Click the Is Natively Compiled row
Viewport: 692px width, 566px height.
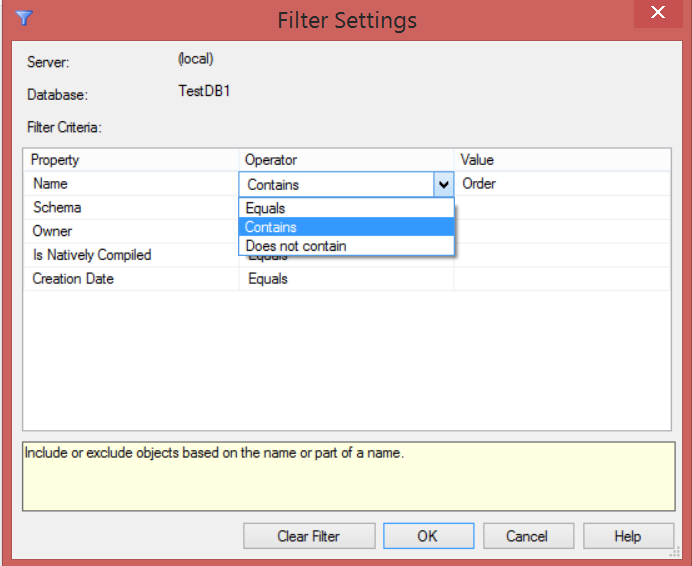coord(92,255)
